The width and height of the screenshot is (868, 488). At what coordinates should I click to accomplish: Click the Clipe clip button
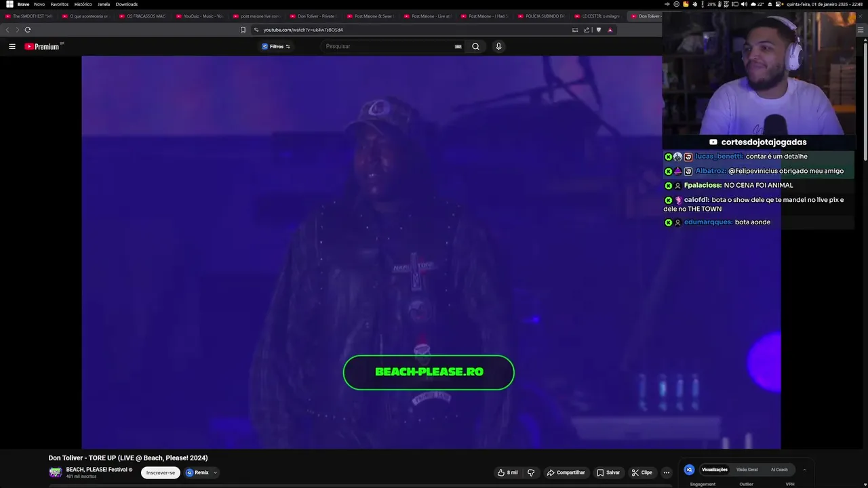[642, 472]
